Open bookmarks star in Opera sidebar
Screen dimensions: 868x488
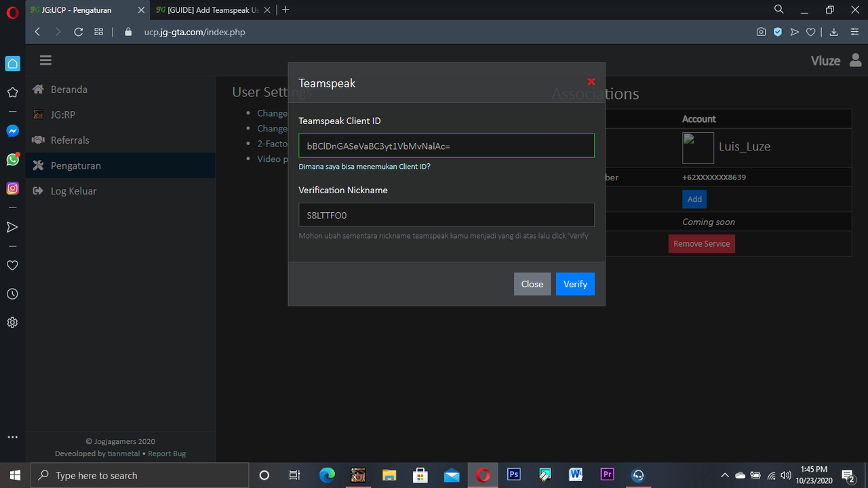pos(12,92)
